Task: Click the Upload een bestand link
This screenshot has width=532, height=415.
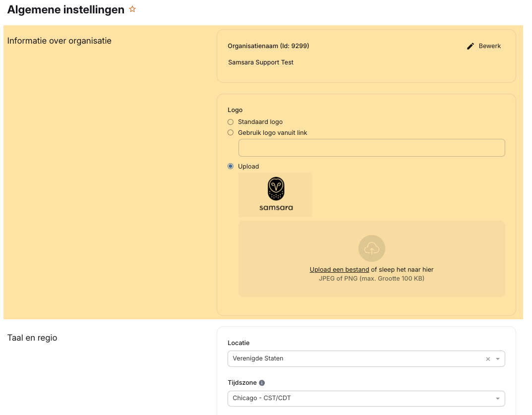Action: tap(339, 269)
